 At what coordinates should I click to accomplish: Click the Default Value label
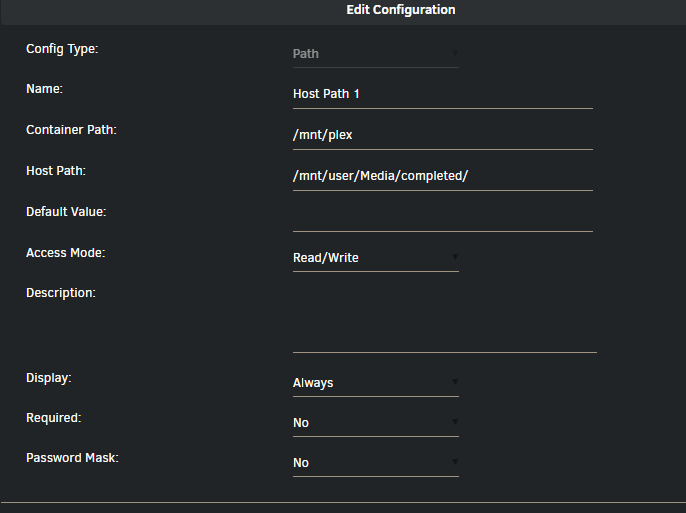click(66, 212)
